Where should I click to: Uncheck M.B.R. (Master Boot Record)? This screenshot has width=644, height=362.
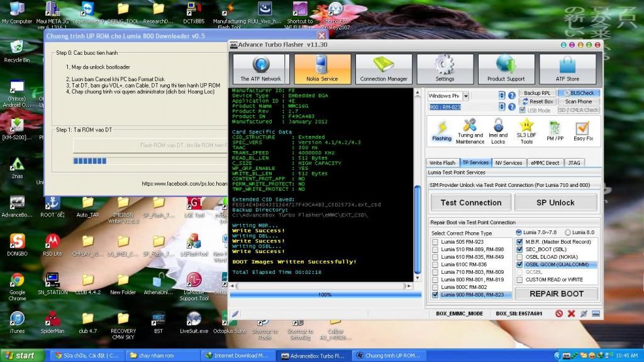(x=519, y=242)
